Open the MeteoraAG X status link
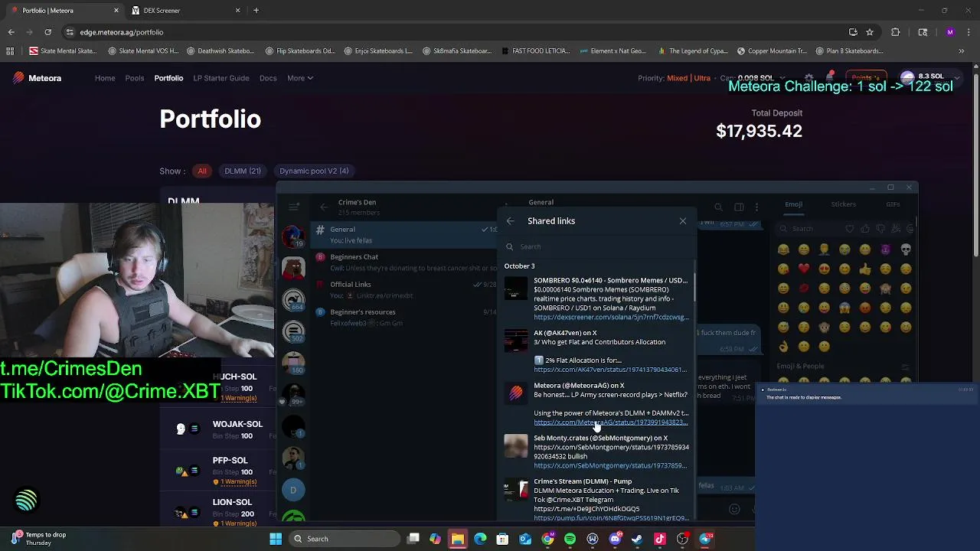 [x=610, y=422]
